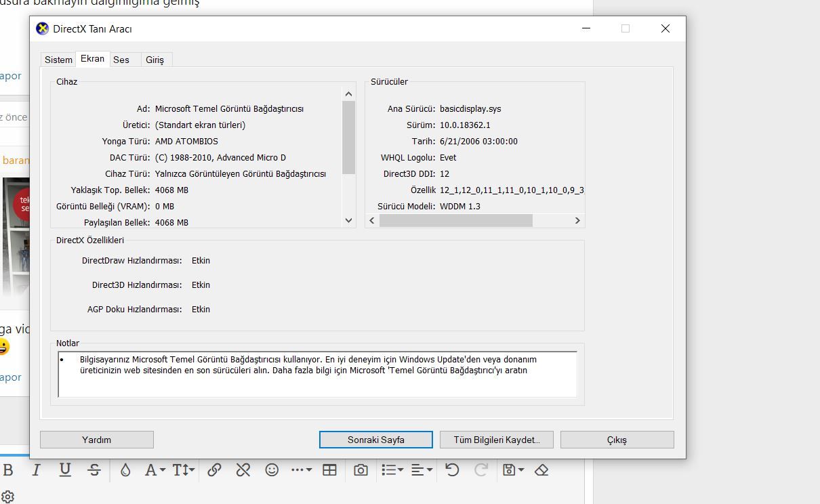Select the Direct3D DDI value 12
This screenshot has width=820, height=504.
click(445, 174)
